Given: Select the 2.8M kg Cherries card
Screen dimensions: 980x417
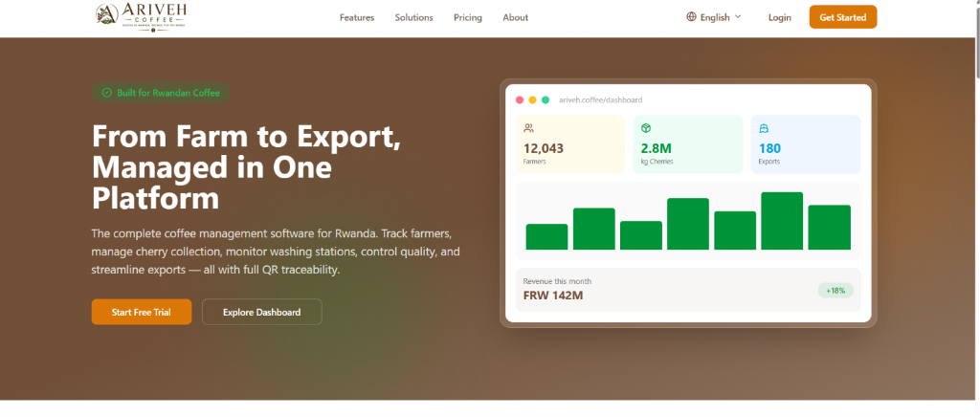Looking at the screenshot, I should click(x=688, y=144).
